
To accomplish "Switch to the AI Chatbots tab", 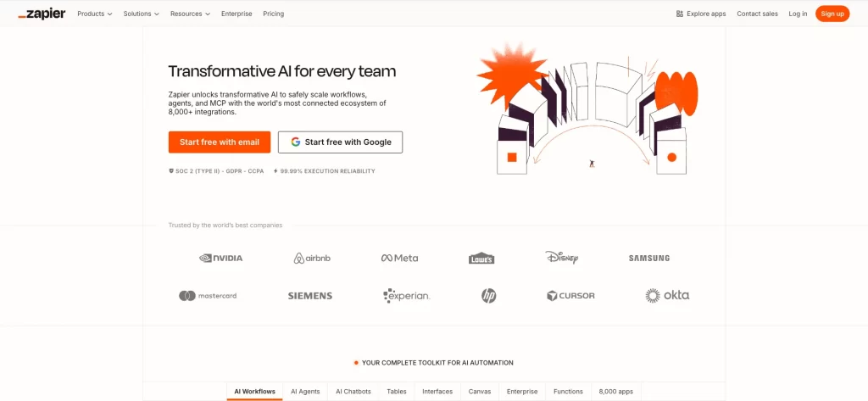I will coord(353,392).
